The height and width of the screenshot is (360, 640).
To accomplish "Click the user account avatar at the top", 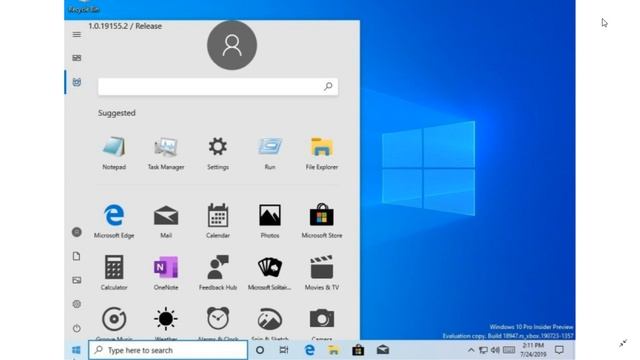I will [232, 45].
